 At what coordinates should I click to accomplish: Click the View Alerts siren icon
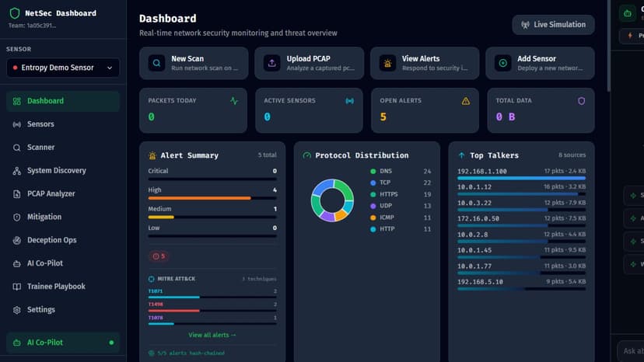pyautogui.click(x=387, y=63)
